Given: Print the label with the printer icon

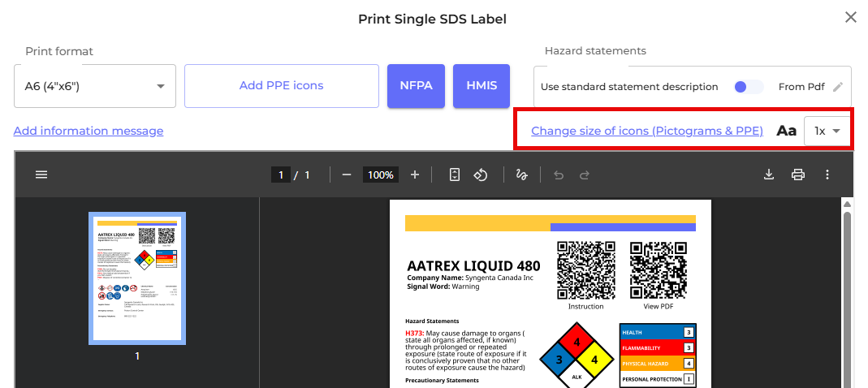Looking at the screenshot, I should point(797,175).
